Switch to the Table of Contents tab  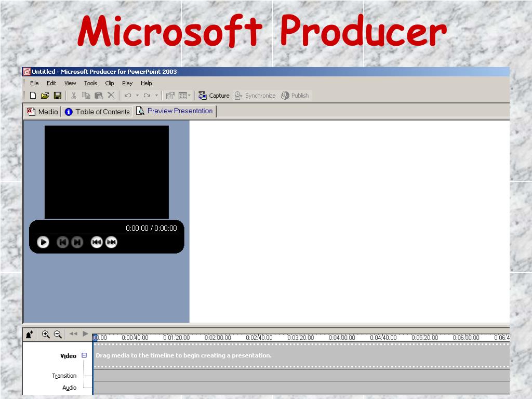click(97, 112)
